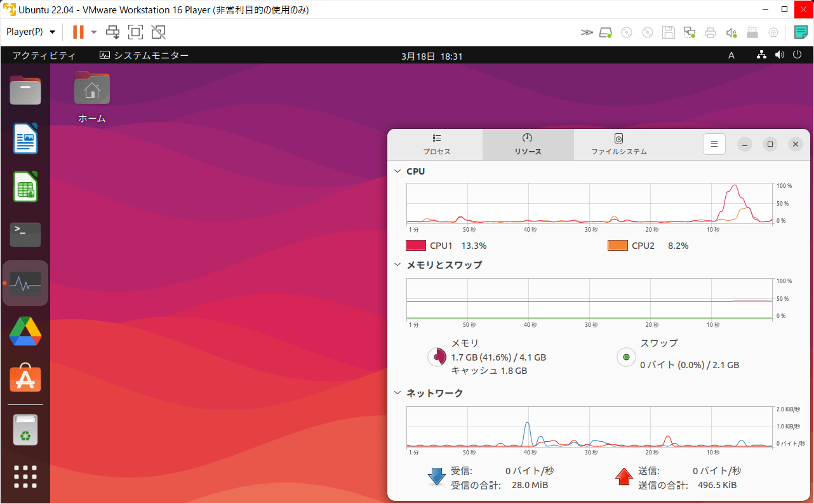The image size is (814, 504).
Task: Collapse the CPU section
Action: pyautogui.click(x=398, y=171)
